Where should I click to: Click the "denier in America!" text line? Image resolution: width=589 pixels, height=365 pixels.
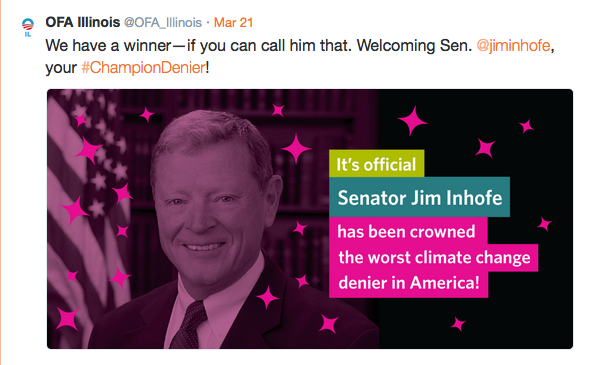tap(408, 284)
